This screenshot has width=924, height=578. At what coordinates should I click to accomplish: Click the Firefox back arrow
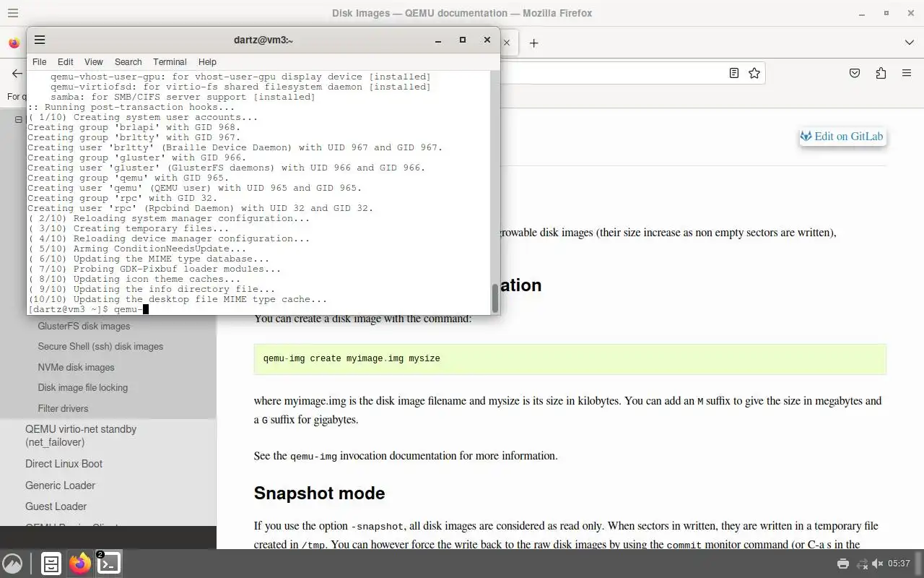(17, 74)
